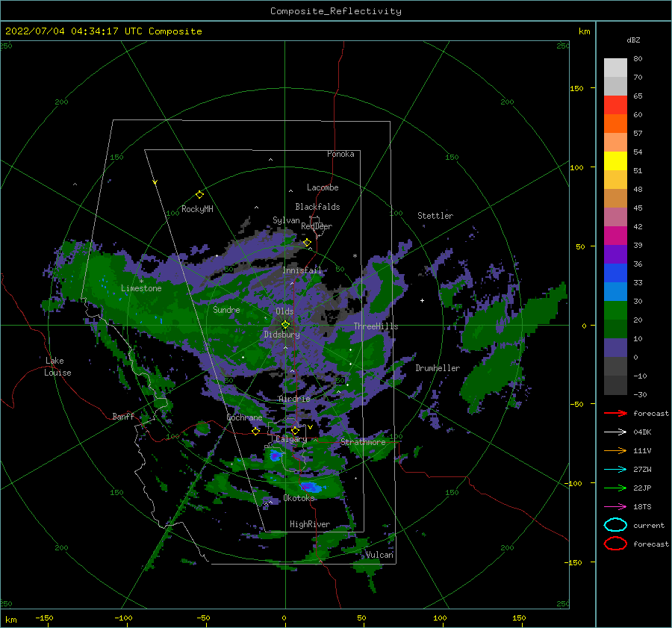Click the yellow V marker northwest of RockyMH

(155, 182)
